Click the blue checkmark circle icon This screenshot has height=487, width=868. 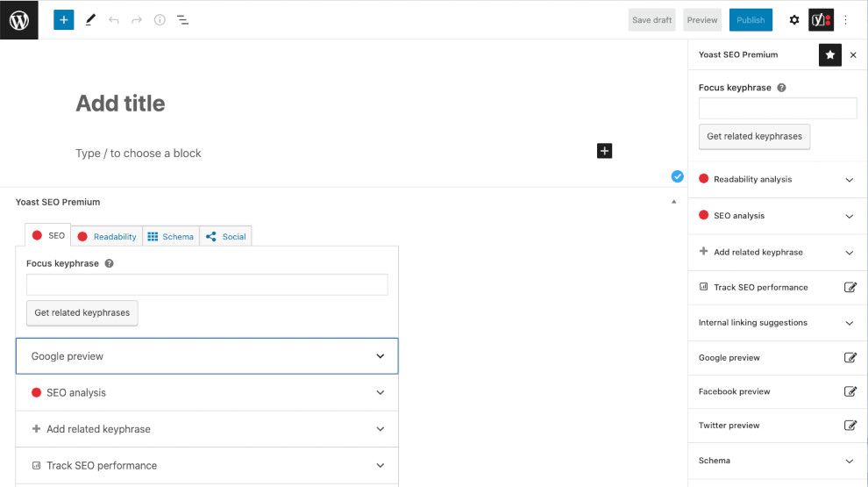pyautogui.click(x=677, y=176)
